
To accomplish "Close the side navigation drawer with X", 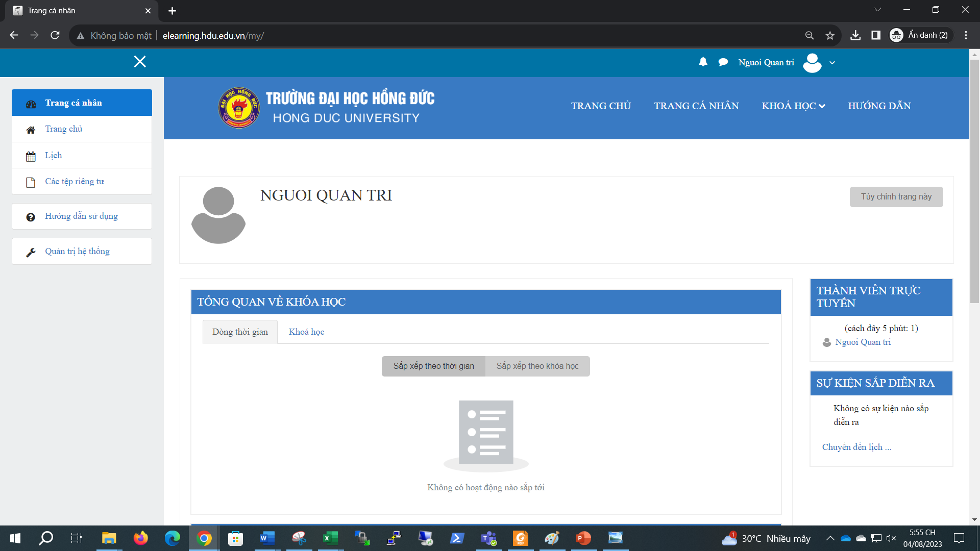I will [140, 62].
